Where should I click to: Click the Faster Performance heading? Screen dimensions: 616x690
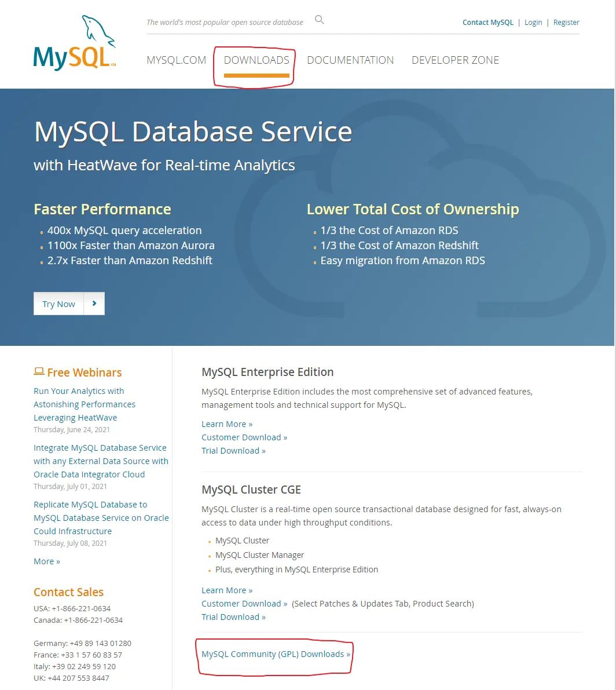pos(102,209)
